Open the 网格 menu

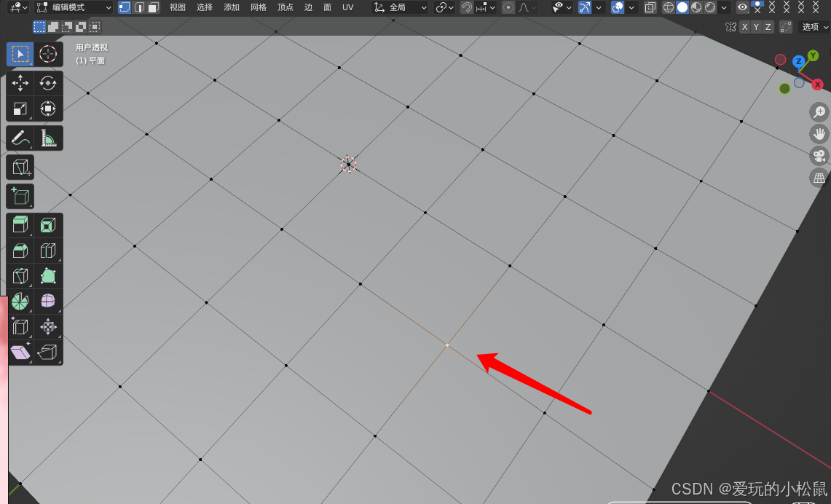click(258, 7)
